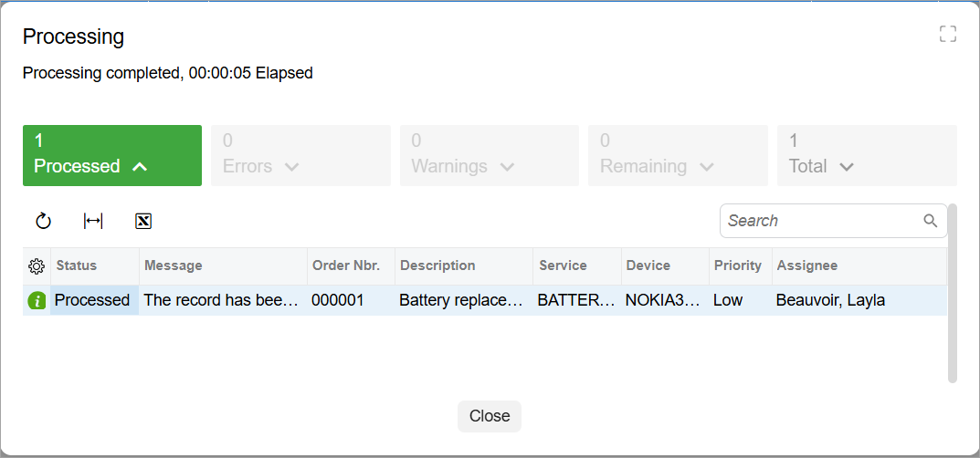Maximize the Processing dialog
Screen dimensions: 980x458
click(947, 35)
